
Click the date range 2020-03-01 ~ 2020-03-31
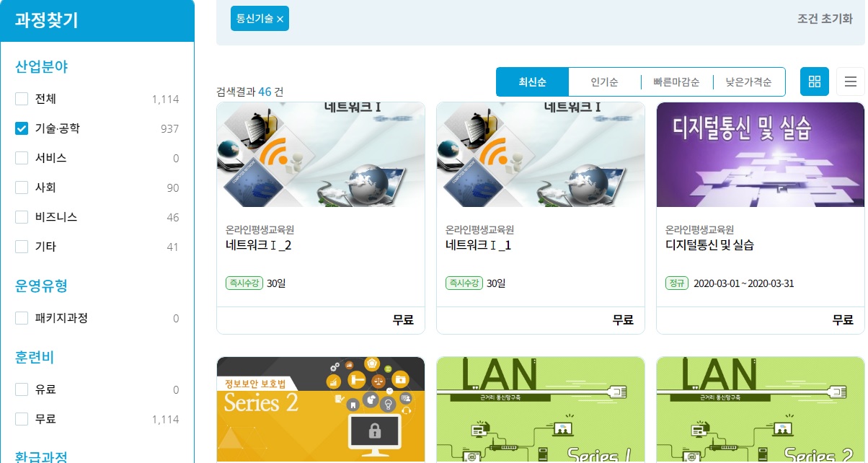point(743,283)
